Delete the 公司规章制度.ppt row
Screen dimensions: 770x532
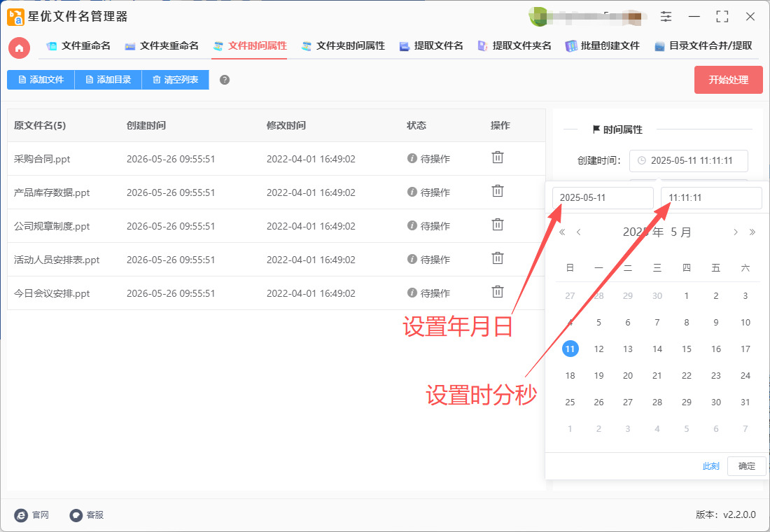[498, 225]
